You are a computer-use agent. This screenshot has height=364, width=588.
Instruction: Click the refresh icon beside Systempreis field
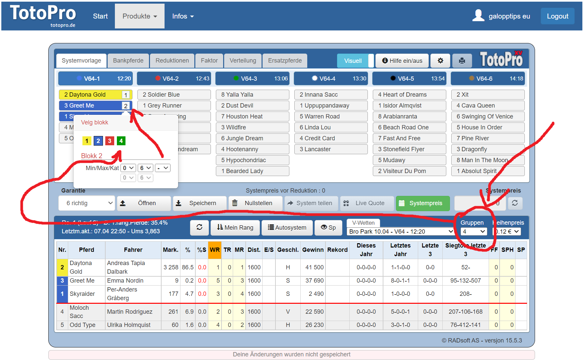(x=515, y=203)
